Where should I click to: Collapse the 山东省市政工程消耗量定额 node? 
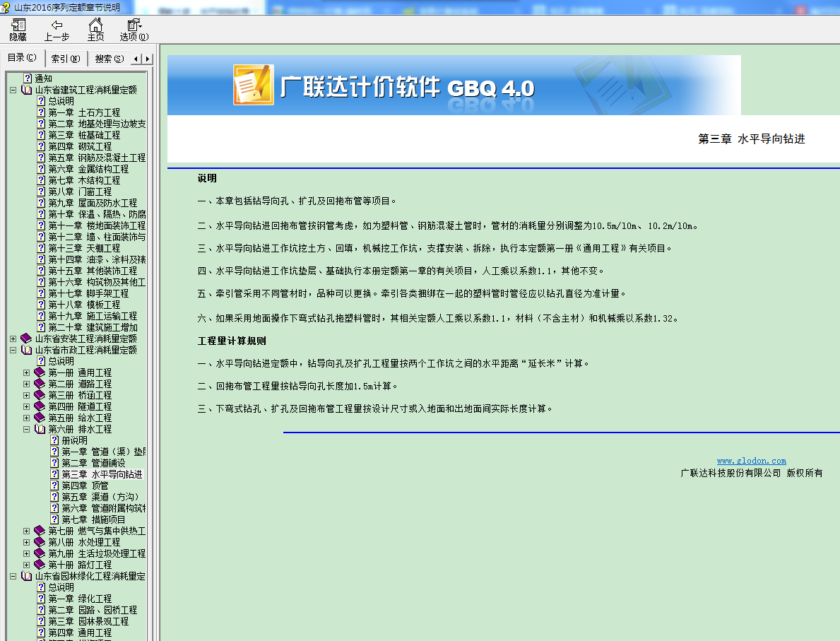(x=13, y=350)
